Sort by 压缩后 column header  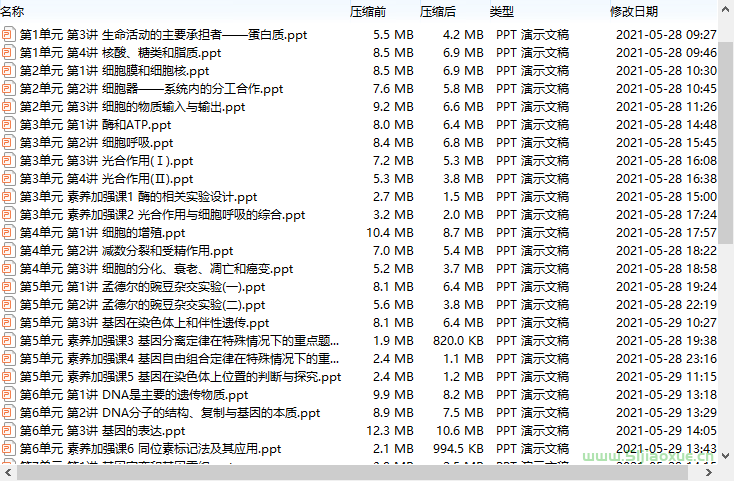[x=438, y=11]
